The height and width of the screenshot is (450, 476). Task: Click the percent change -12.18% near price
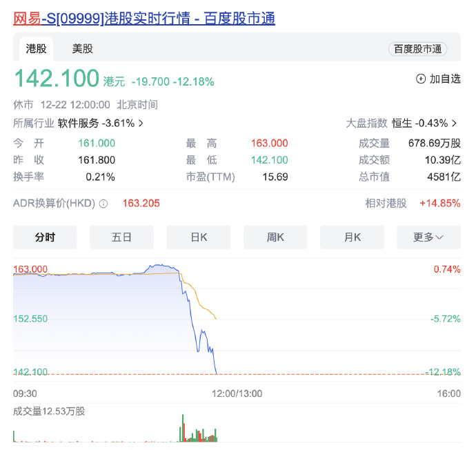pos(194,81)
